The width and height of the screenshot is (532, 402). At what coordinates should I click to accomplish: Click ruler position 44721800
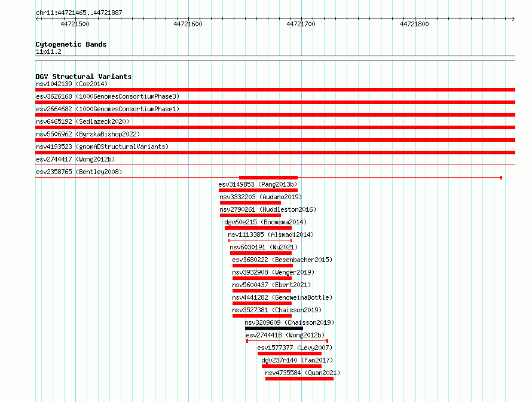414,24
